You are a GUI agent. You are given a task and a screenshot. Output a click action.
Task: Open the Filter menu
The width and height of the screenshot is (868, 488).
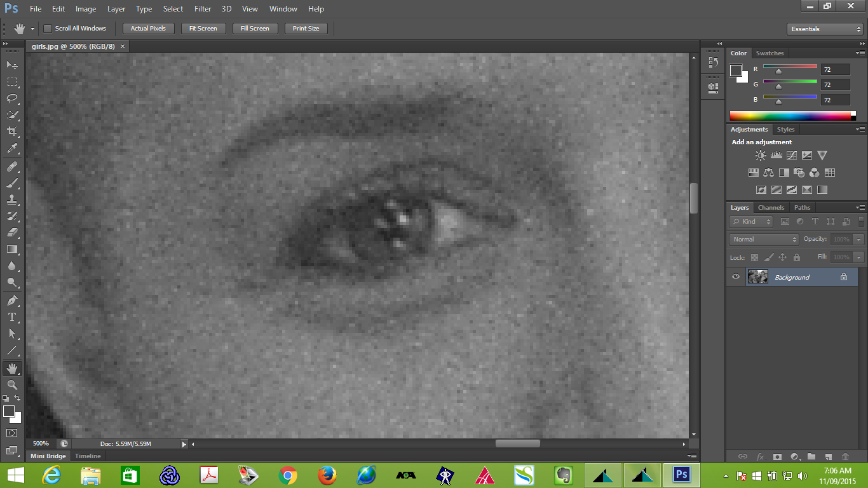203,9
